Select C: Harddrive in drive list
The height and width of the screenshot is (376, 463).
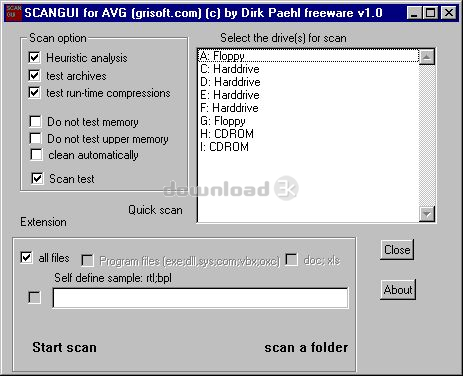[308, 69]
